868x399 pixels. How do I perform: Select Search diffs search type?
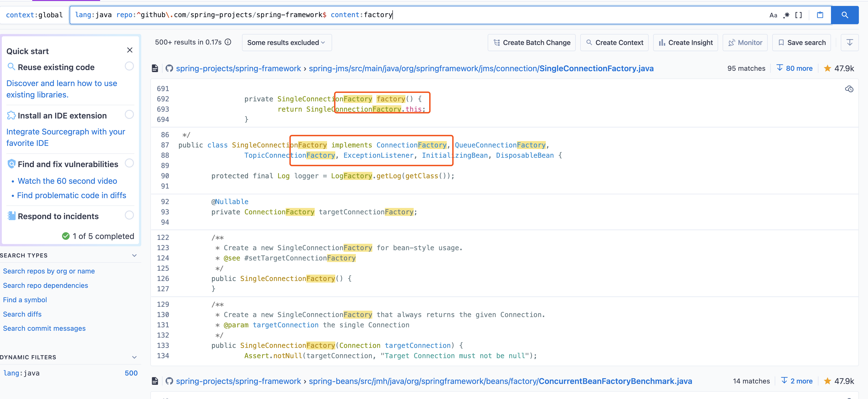tap(22, 314)
